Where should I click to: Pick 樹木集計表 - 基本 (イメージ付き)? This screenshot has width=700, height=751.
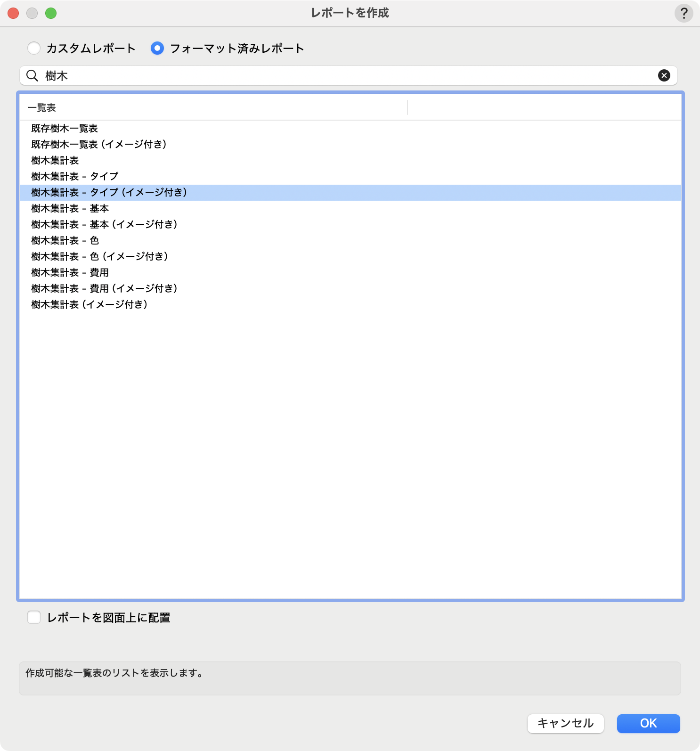pos(104,225)
